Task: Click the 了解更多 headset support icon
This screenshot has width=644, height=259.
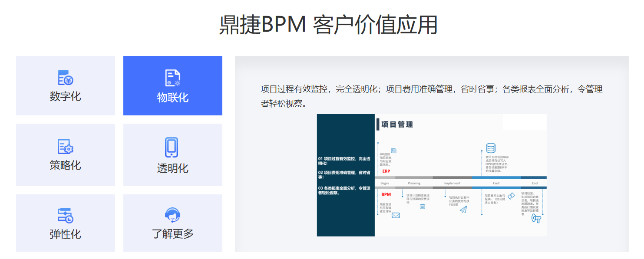Action: click(172, 215)
